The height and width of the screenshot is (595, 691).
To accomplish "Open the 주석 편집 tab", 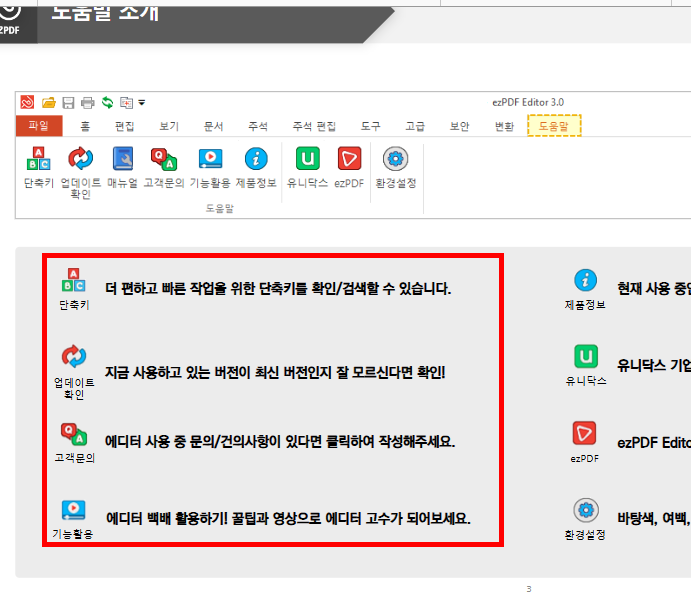I will [x=314, y=126].
